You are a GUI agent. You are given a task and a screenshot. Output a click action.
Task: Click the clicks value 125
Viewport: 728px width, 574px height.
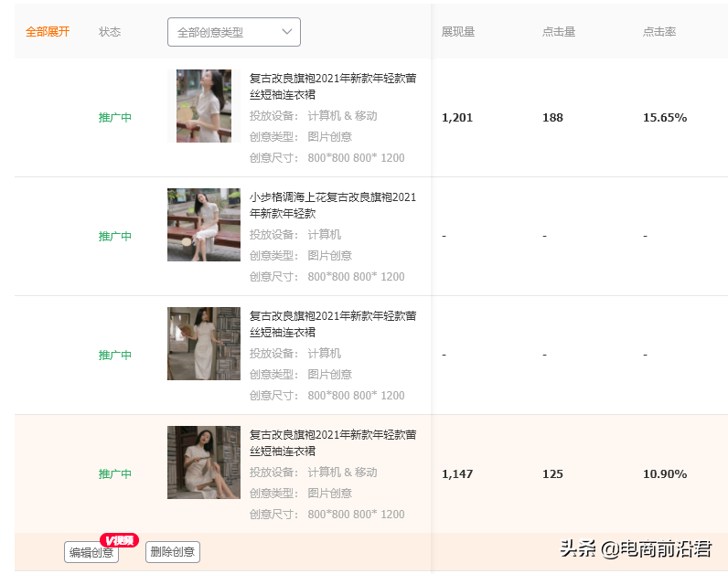pos(552,473)
